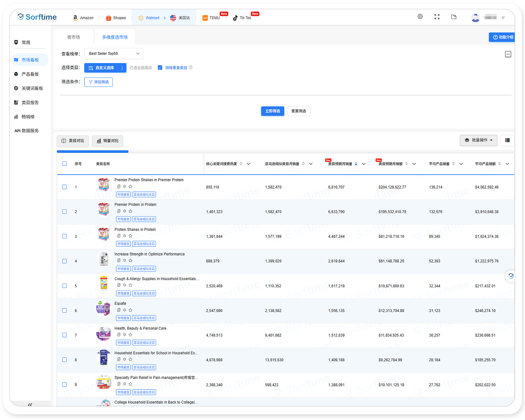Image resolution: width=525 pixels, height=420 pixels.
Task: Toggle the 排除重复类目 checkbox
Action: click(160, 68)
